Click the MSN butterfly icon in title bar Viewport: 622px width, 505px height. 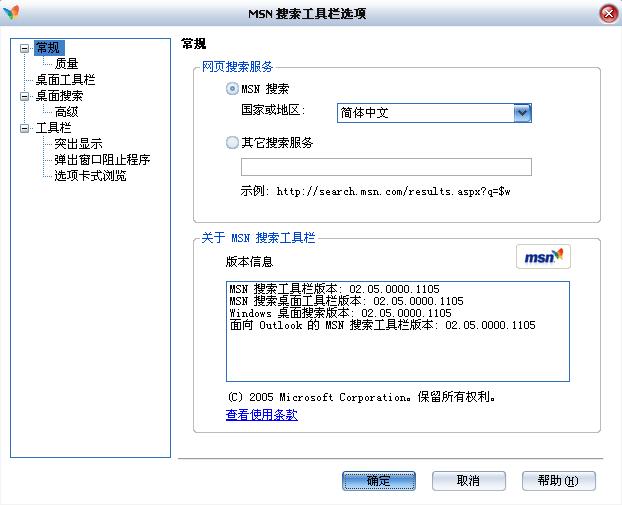coord(12,13)
